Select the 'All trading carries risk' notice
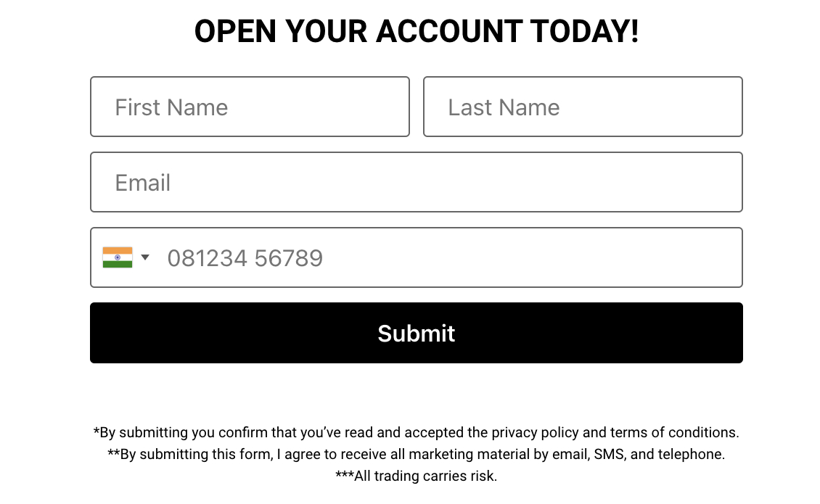Image resolution: width=820 pixels, height=504 pixels. 417,476
